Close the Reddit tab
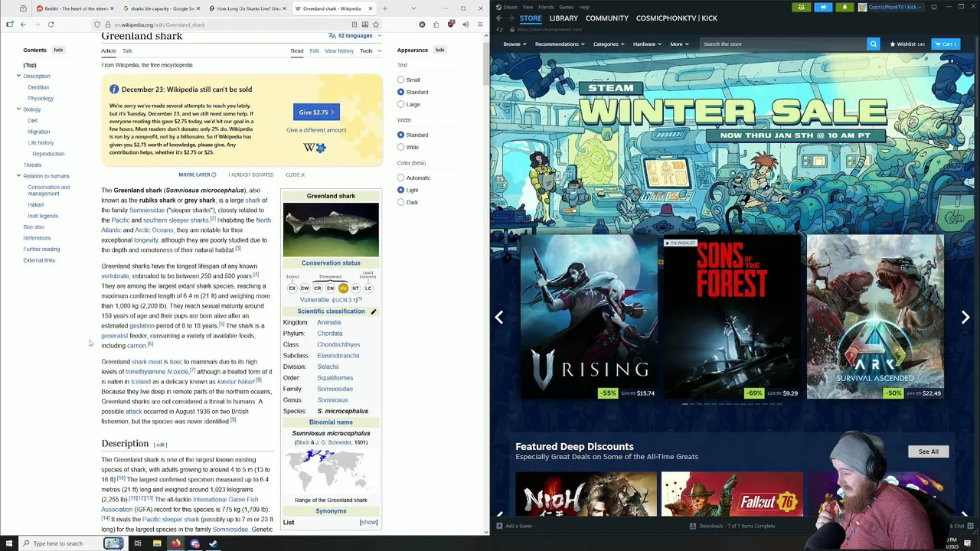The height and width of the screenshot is (551, 980). point(111,8)
